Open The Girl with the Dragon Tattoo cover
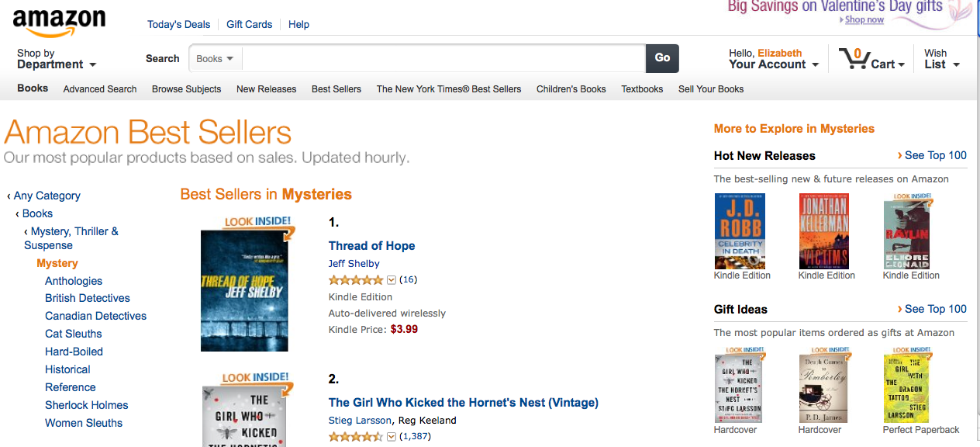 pyautogui.click(x=907, y=389)
